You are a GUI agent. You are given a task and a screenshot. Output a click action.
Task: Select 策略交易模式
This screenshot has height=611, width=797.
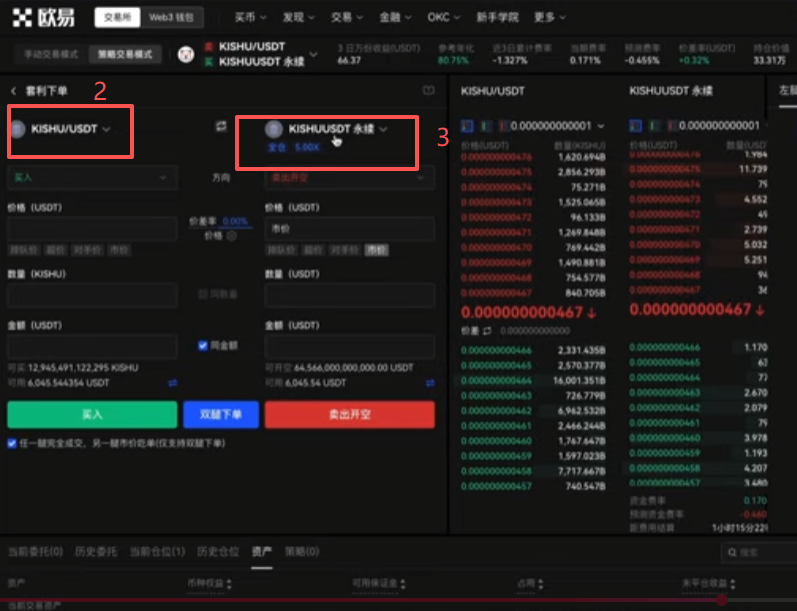125,54
